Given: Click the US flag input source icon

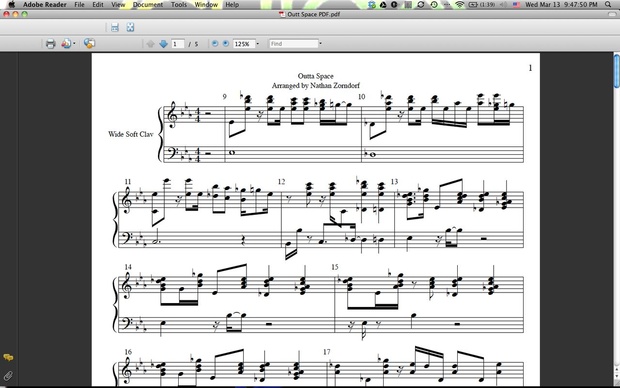Looking at the screenshot, I should pos(516,5).
